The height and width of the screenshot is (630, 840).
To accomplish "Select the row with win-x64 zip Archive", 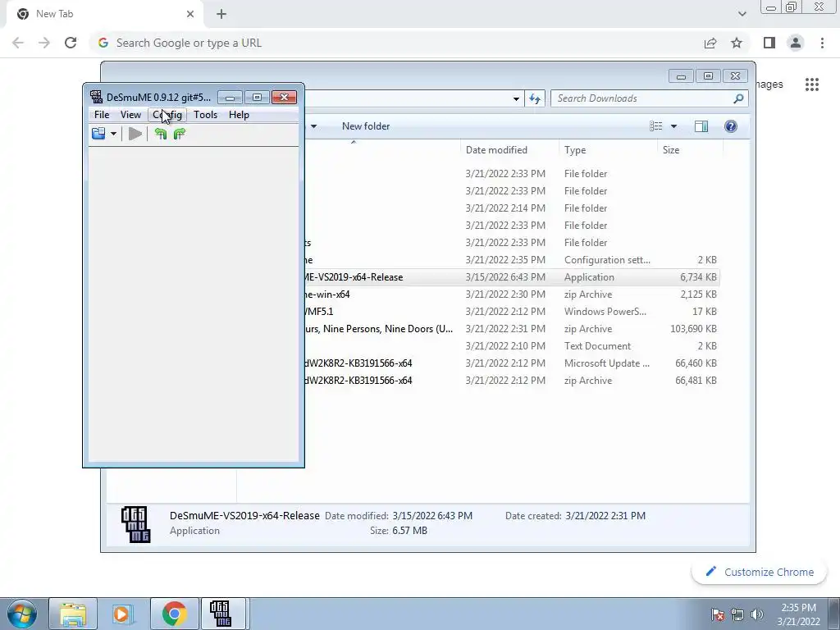I will click(512, 294).
